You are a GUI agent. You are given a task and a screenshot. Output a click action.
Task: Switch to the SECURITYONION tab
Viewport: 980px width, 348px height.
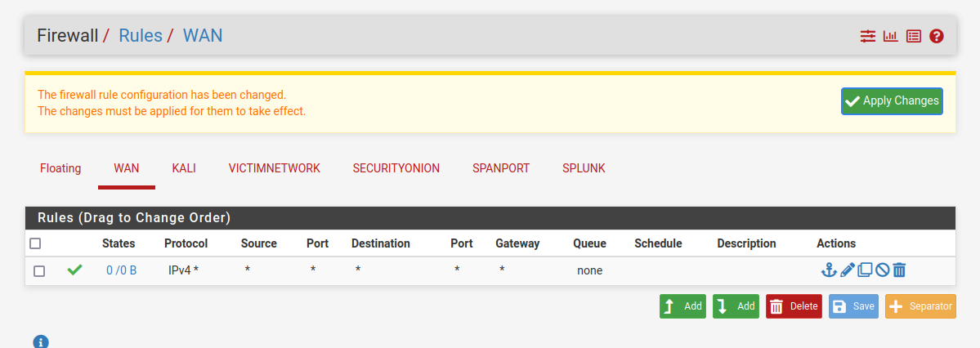click(x=396, y=168)
